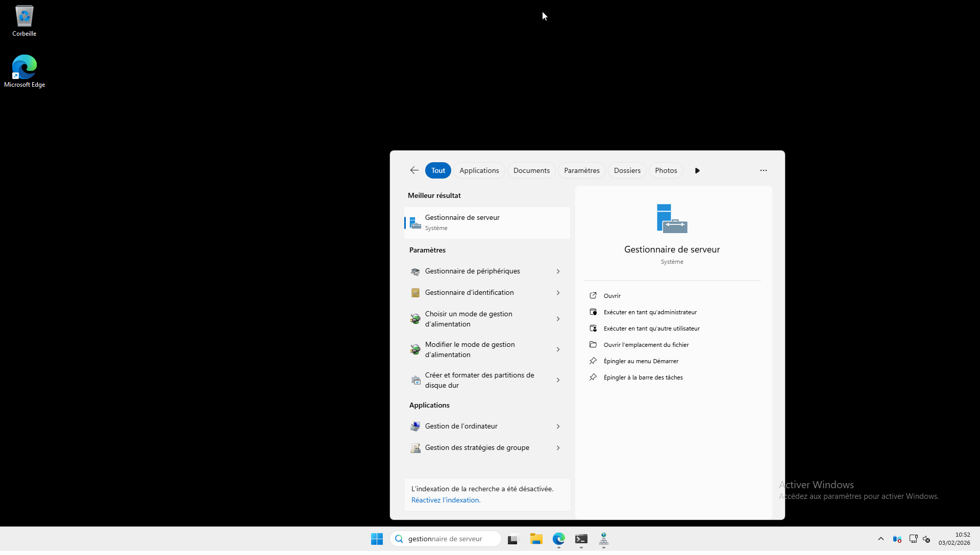Viewport: 980px width, 555px height.
Task: Select the Documents filter tab
Action: point(531,170)
